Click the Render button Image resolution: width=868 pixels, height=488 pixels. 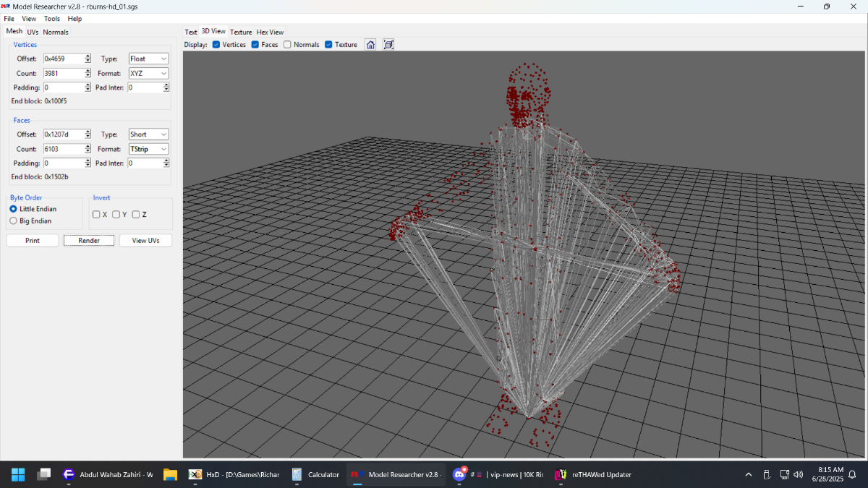[89, 240]
